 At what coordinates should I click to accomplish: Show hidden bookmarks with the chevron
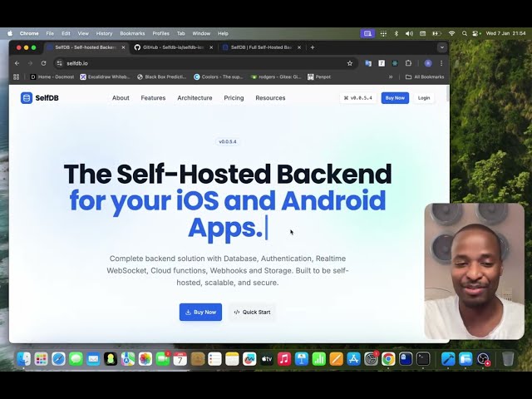coord(391,77)
